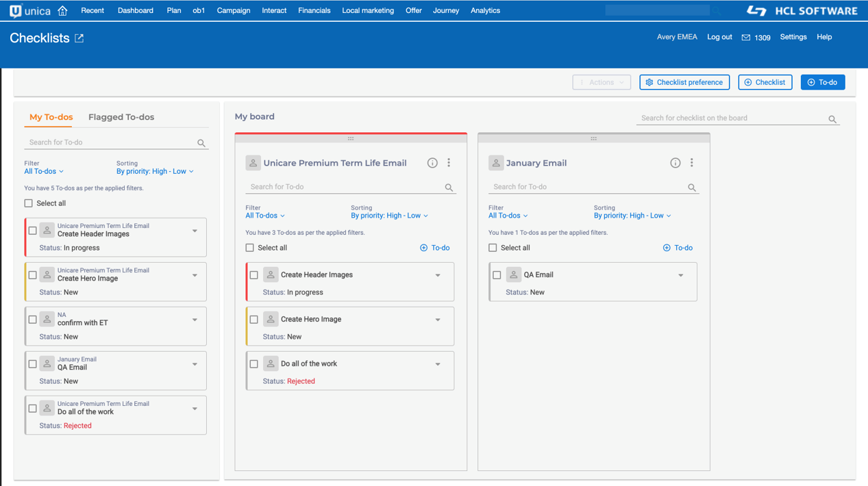Open Checklists in a new window icon
The height and width of the screenshot is (486, 868).
coord(79,38)
